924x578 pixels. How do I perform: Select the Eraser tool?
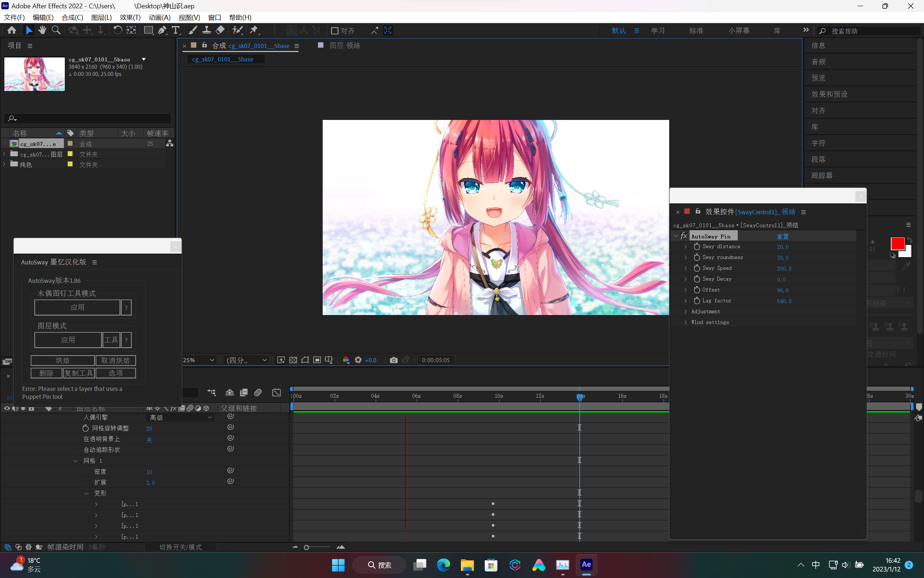pyautogui.click(x=220, y=30)
